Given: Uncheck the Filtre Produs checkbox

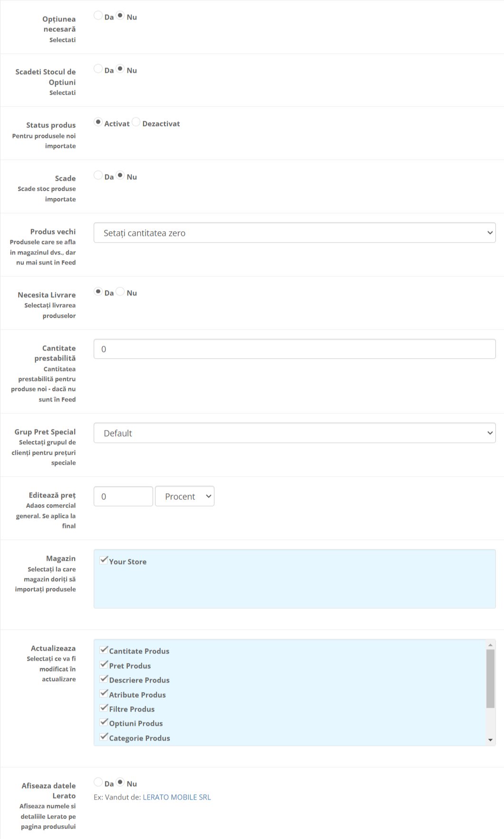Looking at the screenshot, I should [x=104, y=708].
